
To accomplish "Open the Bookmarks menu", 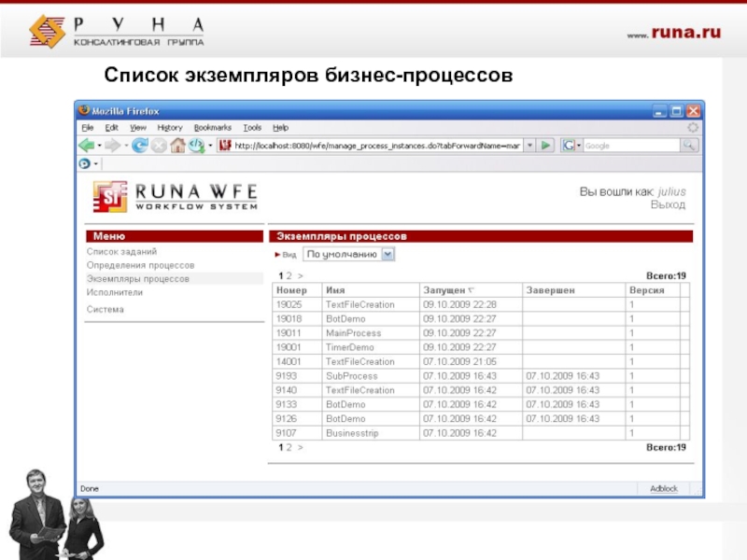I will click(213, 127).
